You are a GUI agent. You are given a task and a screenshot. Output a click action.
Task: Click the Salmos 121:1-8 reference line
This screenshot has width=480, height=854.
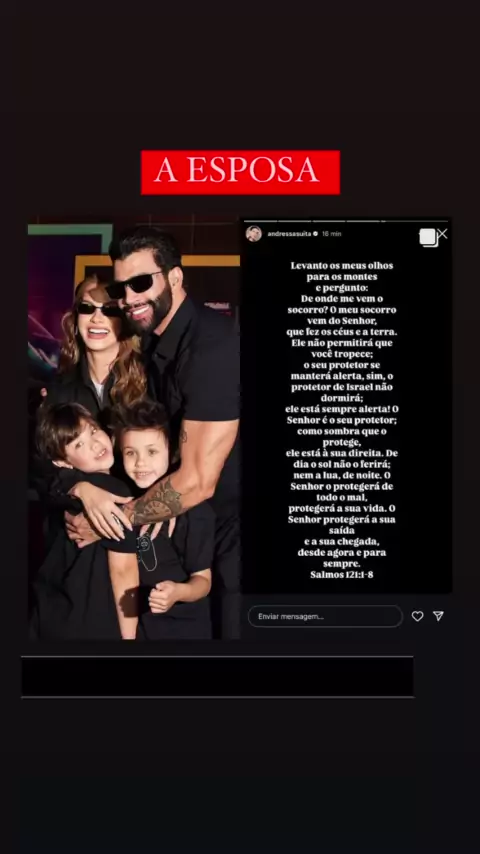[x=342, y=574]
